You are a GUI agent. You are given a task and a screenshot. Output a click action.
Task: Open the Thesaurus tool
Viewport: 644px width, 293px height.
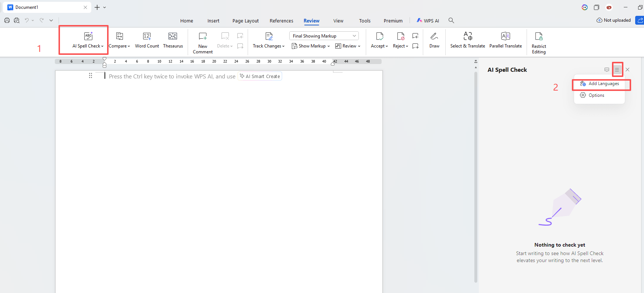(x=173, y=40)
